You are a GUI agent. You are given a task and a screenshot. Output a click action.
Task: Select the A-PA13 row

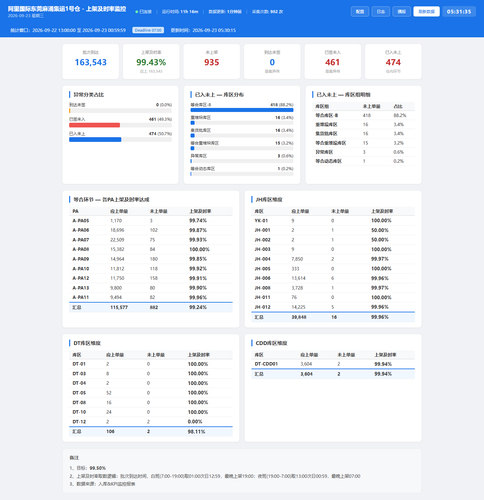pos(151,288)
